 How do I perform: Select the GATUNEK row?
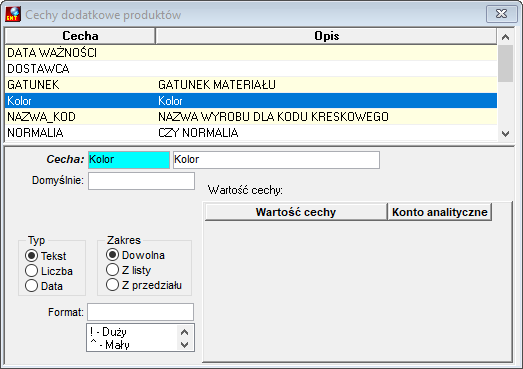pyautogui.click(x=251, y=85)
